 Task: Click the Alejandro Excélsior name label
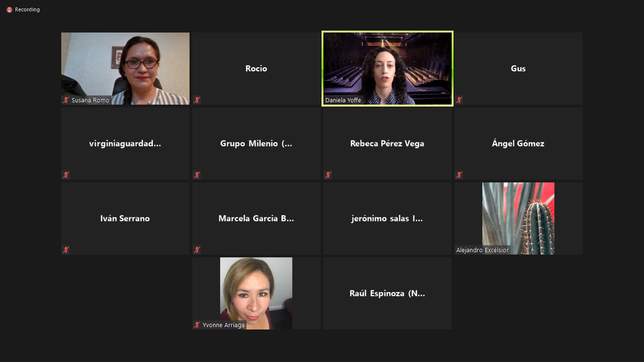tap(482, 250)
